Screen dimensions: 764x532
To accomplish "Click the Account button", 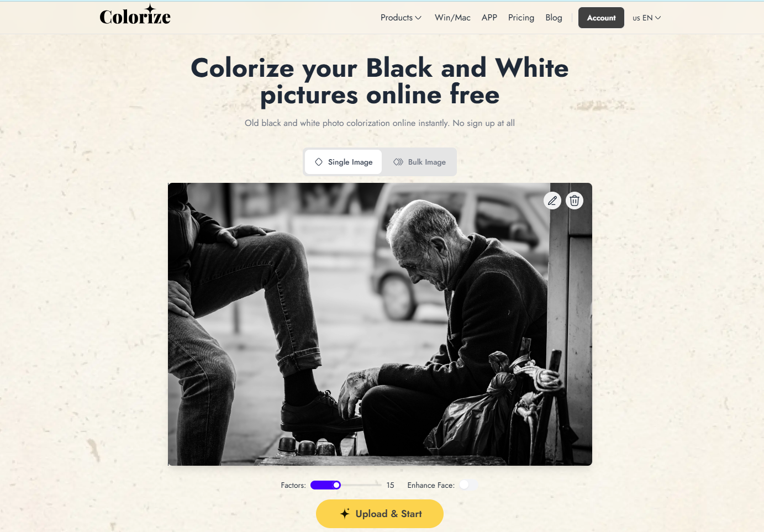I will [601, 18].
